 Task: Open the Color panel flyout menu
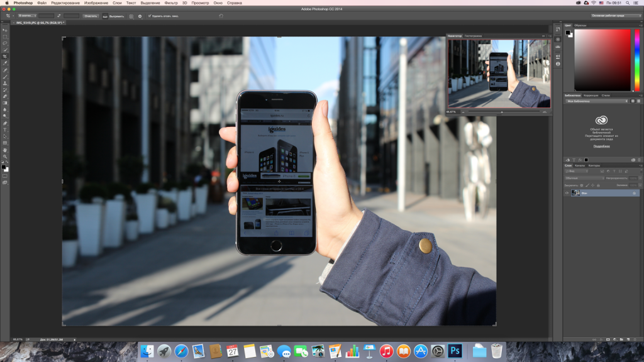coord(641,25)
